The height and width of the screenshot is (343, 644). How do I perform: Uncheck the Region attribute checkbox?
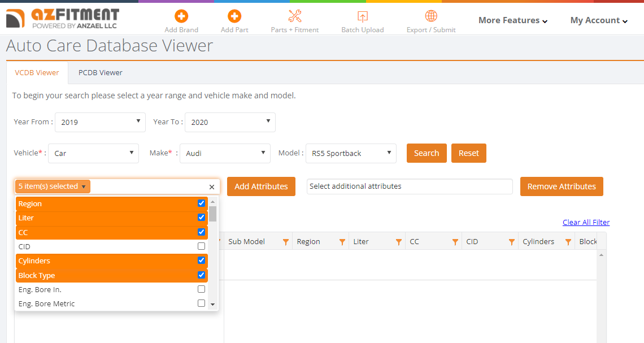[201, 203]
